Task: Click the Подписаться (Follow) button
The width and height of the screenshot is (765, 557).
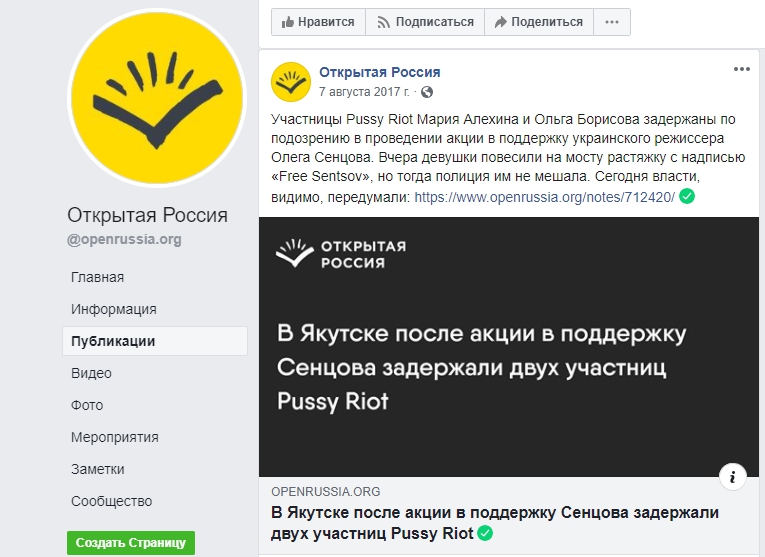Action: [425, 22]
